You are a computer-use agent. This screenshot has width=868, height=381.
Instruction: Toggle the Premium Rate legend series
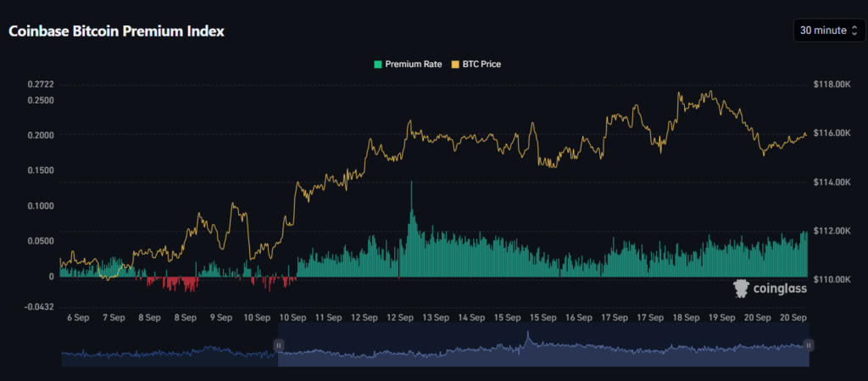tap(413, 64)
